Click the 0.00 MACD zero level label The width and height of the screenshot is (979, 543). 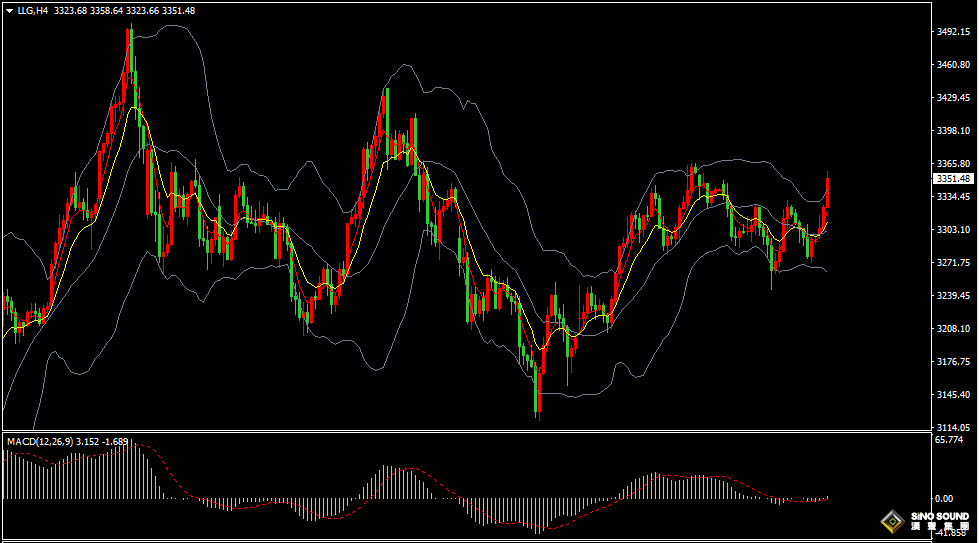click(x=943, y=498)
